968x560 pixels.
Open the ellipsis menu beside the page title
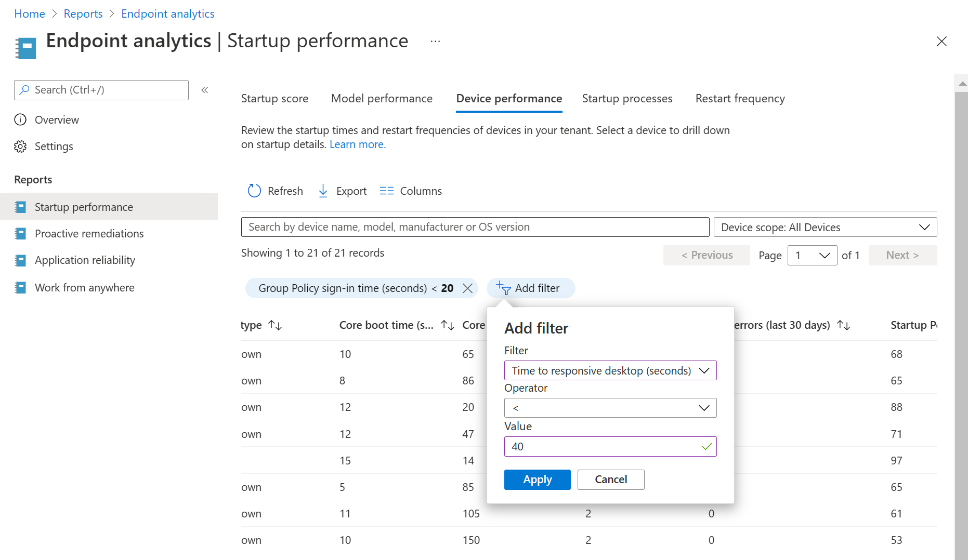(435, 42)
